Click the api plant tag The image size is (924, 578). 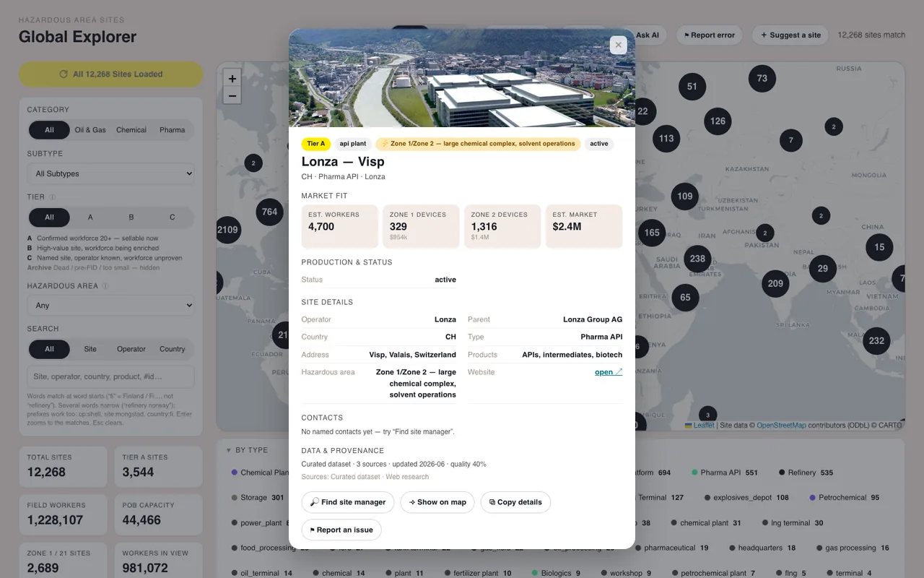[x=353, y=144]
